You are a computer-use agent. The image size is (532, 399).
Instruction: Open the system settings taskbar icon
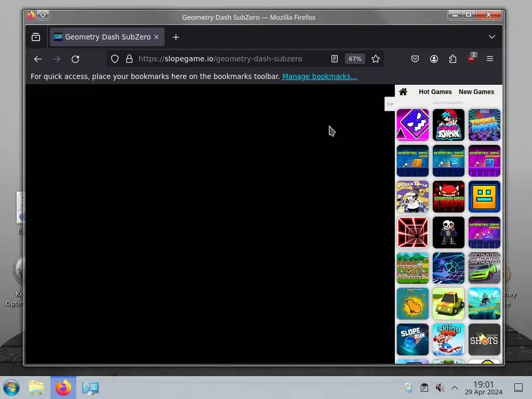(90, 388)
